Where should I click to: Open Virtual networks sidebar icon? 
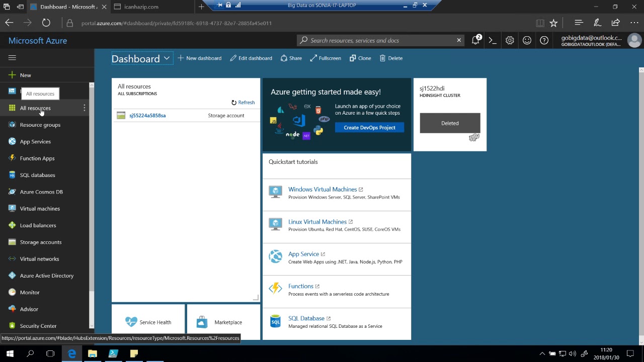pos(12,259)
